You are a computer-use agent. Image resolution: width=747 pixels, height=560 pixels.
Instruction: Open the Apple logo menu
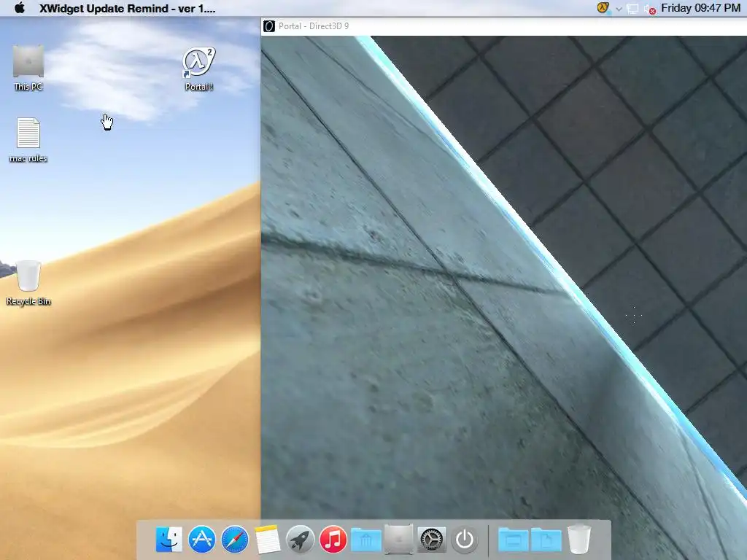click(x=19, y=8)
